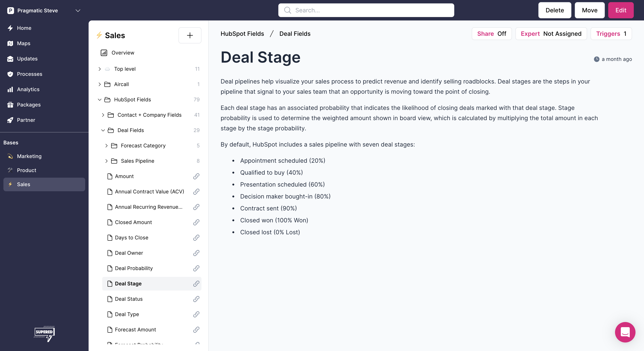Viewport: 644px width, 351px height.
Task: Go to Analytics in the sidebar
Action: pos(28,89)
